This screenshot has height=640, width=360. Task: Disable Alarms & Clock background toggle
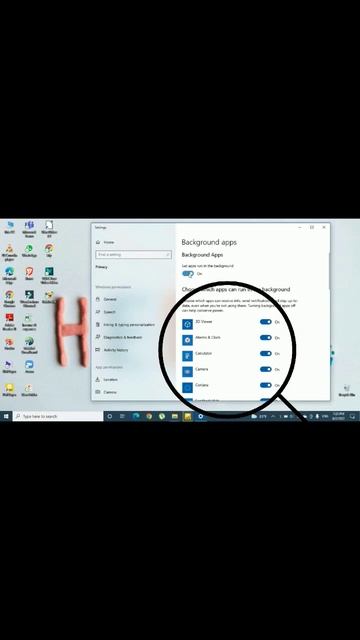(x=266, y=338)
